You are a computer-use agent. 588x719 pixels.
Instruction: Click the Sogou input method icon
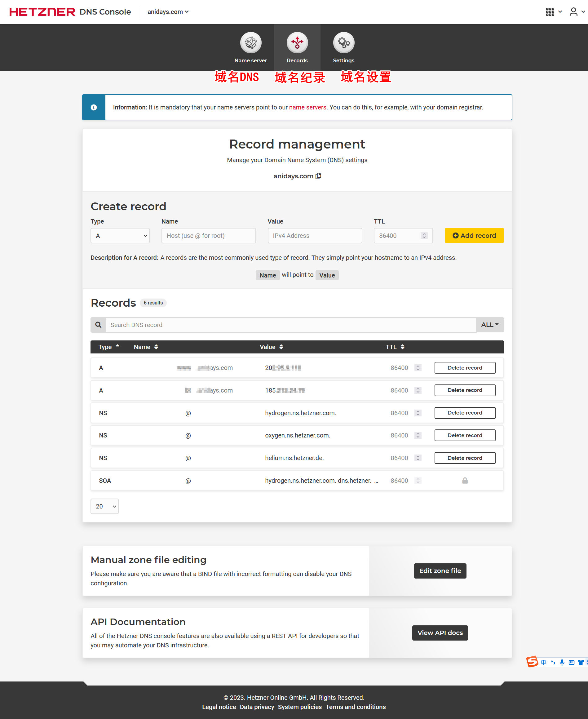[x=532, y=662]
